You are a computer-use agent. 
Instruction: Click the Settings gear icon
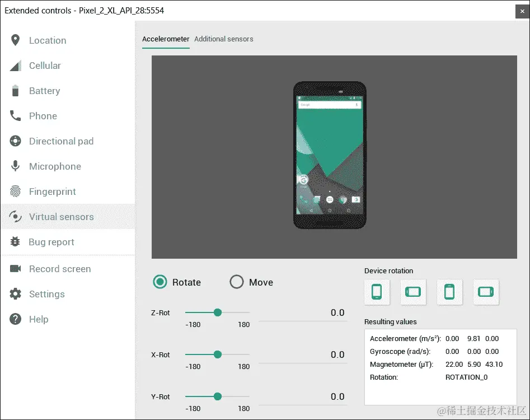[x=15, y=294]
